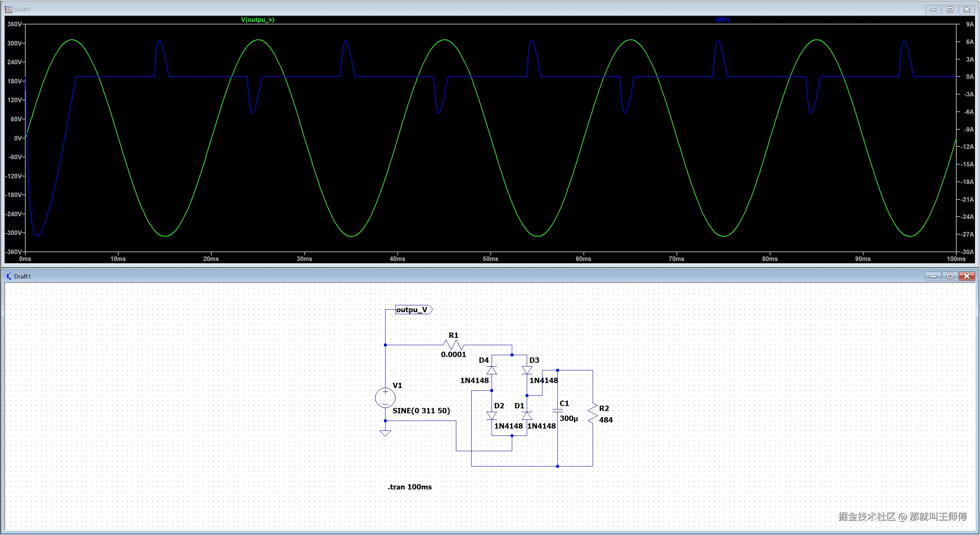Click the 20ms label on time axis
The height and width of the screenshot is (535, 980).
coord(211,259)
